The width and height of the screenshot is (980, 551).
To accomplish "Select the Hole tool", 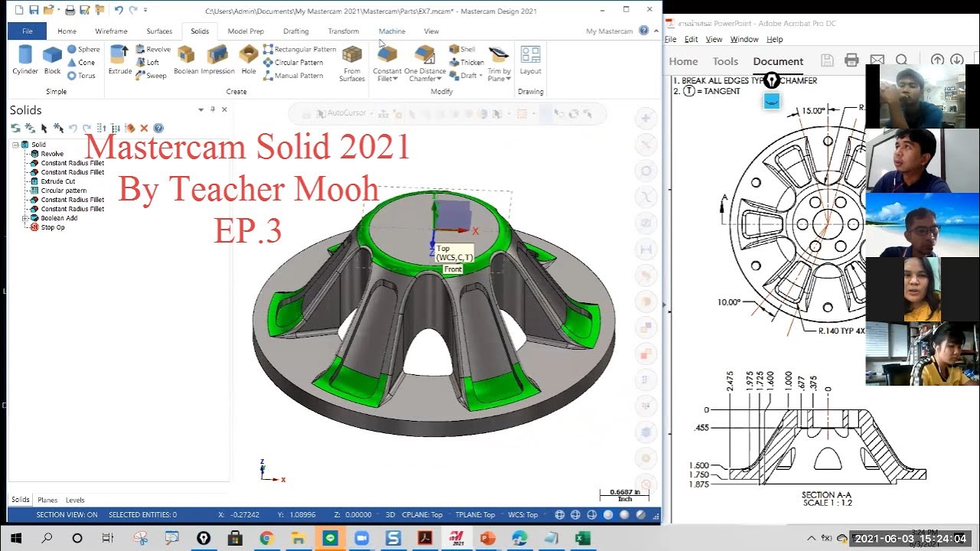I will [249, 60].
